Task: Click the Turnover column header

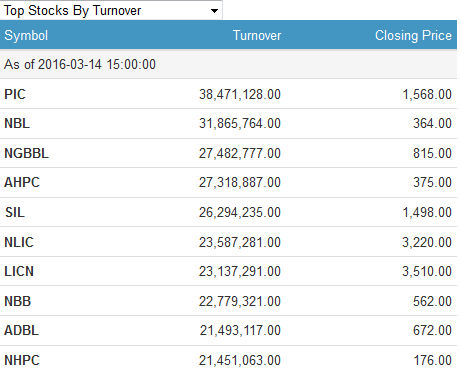Action: coord(257,36)
